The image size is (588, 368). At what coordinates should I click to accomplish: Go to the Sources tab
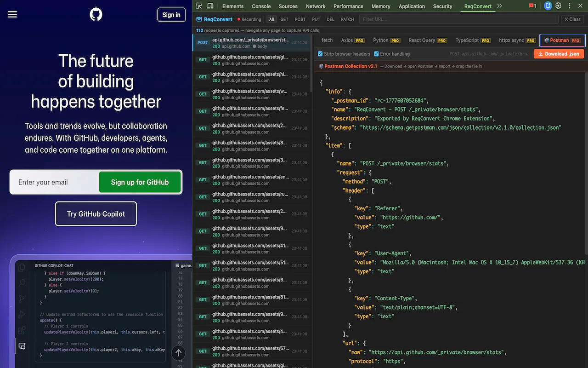[288, 6]
